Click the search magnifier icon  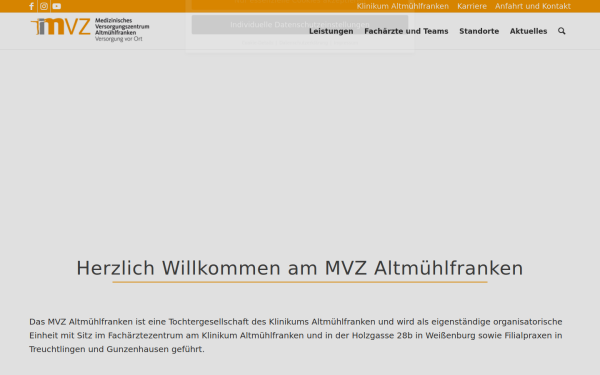tap(561, 31)
